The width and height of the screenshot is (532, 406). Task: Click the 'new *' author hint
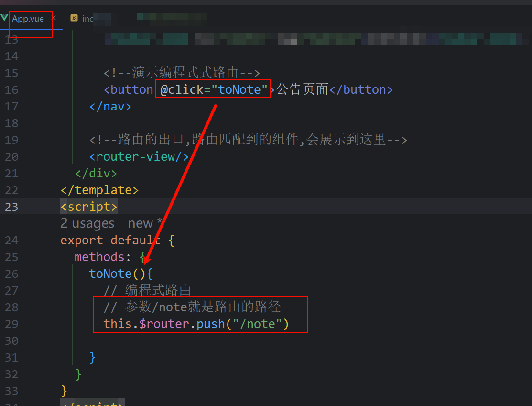click(145, 223)
